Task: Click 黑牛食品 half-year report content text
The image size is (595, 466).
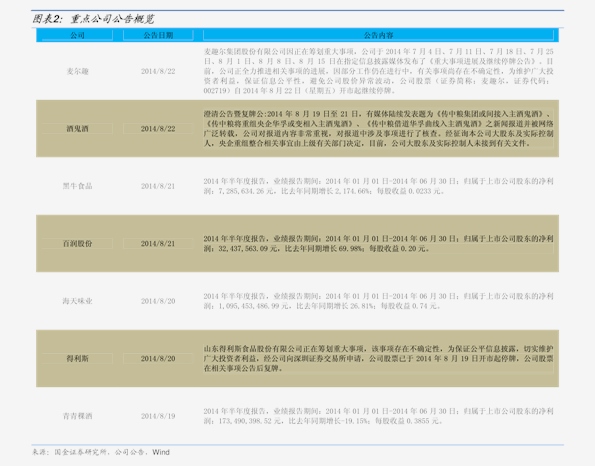Action: tap(378, 186)
